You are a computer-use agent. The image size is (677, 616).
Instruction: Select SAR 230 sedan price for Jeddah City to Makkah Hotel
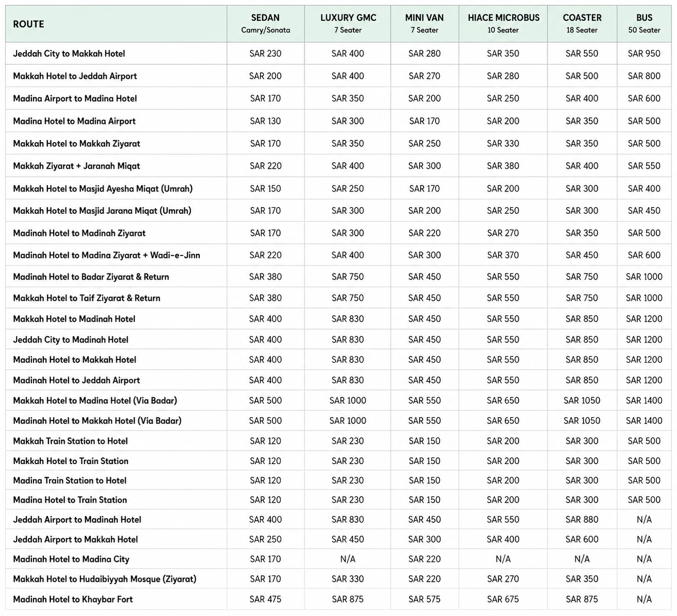tap(266, 54)
